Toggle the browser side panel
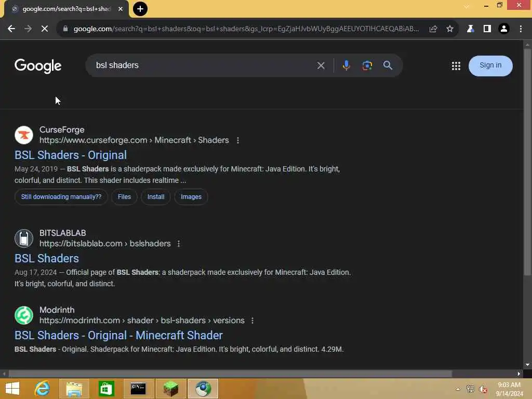Viewport: 532px width, 399px height. coord(487,29)
